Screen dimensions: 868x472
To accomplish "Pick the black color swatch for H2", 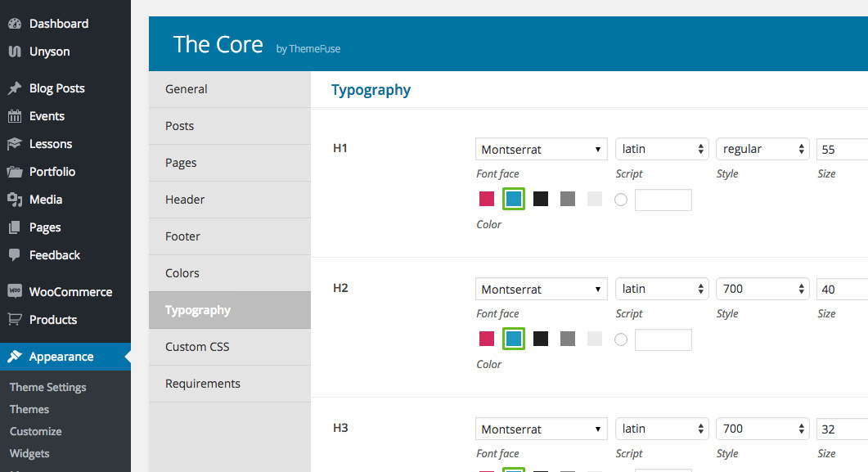I will [x=541, y=339].
